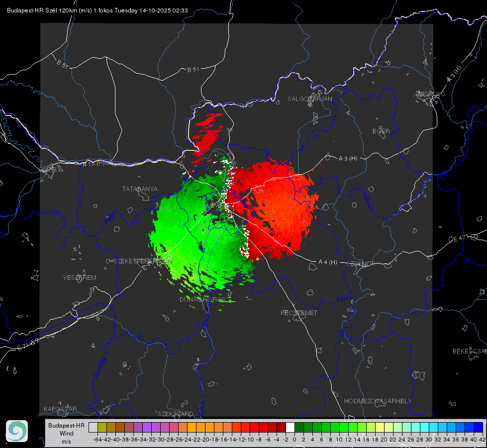
Task: Click the 42 value at the legend end
Action: (482, 440)
